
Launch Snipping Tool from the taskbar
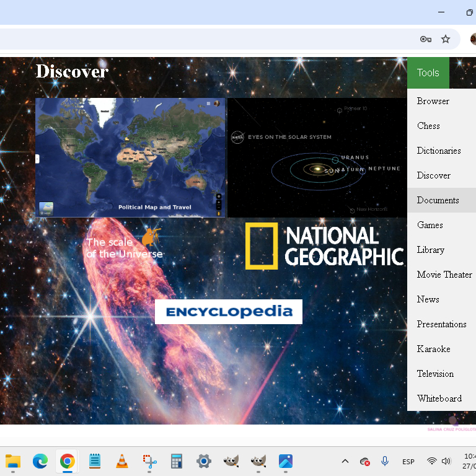click(x=149, y=461)
